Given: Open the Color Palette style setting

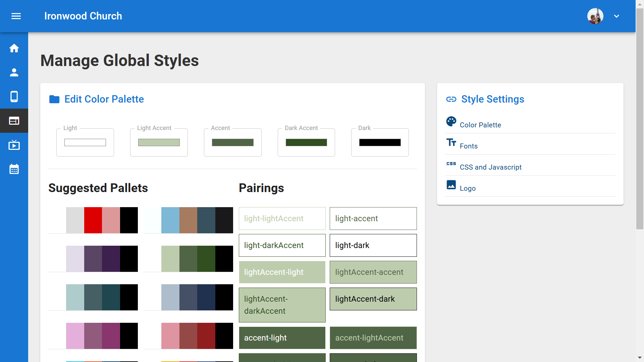Looking at the screenshot, I should pos(480,125).
